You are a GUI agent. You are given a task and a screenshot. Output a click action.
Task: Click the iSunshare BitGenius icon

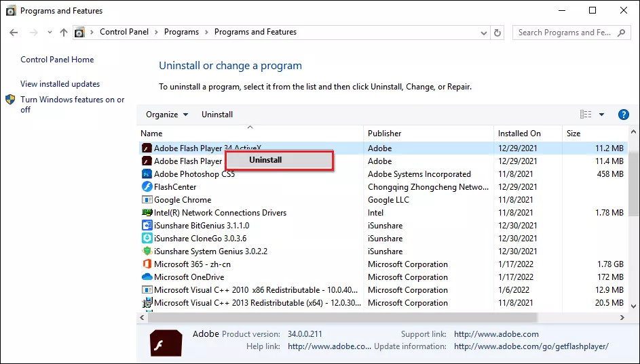coord(147,226)
